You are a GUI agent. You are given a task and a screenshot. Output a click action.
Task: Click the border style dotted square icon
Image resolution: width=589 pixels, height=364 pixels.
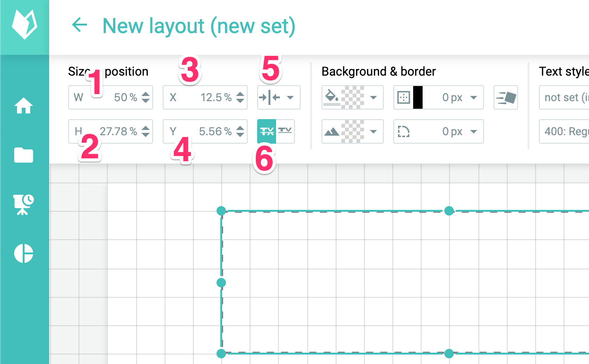point(403,97)
